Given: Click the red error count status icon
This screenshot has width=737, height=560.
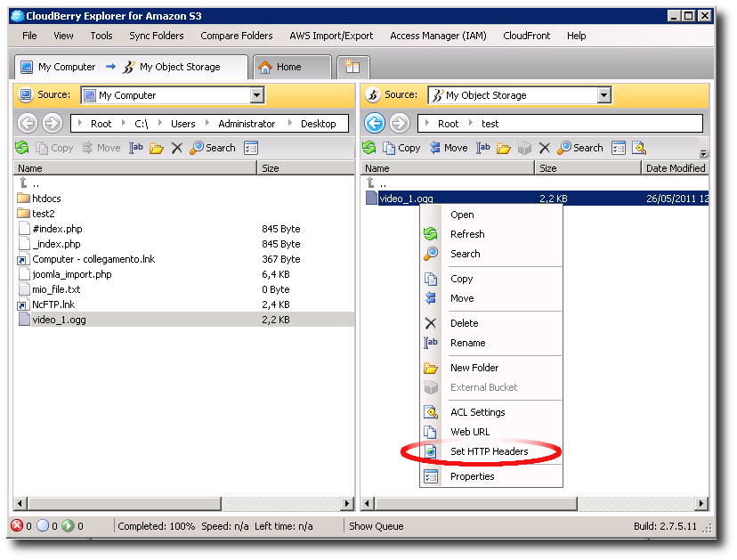Looking at the screenshot, I should click(16, 525).
